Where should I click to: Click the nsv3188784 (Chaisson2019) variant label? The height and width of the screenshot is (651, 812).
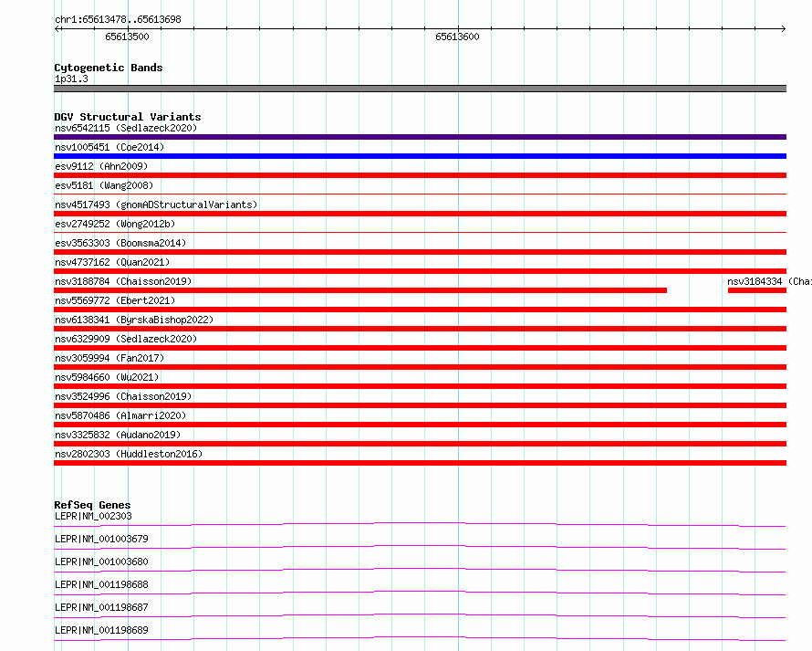[x=123, y=281]
